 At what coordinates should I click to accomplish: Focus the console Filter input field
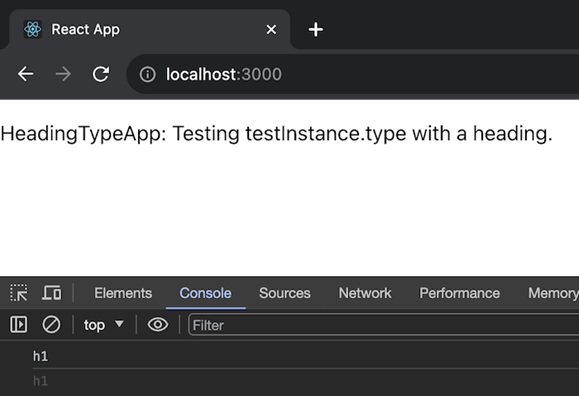tap(384, 325)
